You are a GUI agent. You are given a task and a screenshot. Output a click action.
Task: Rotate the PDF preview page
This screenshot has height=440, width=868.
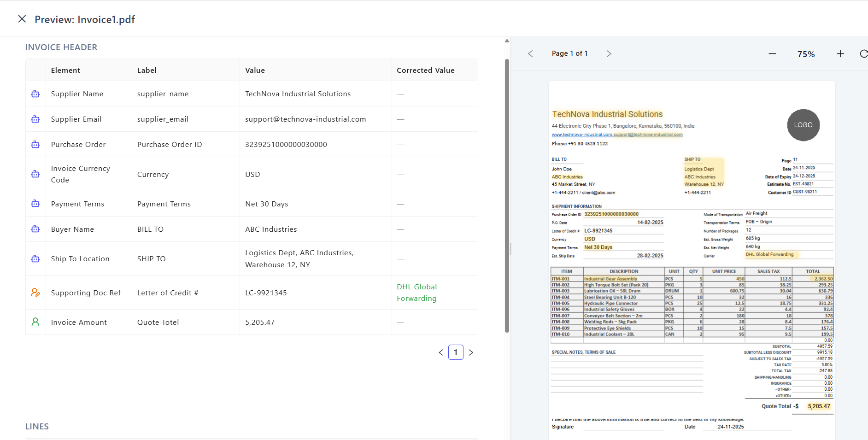click(863, 54)
